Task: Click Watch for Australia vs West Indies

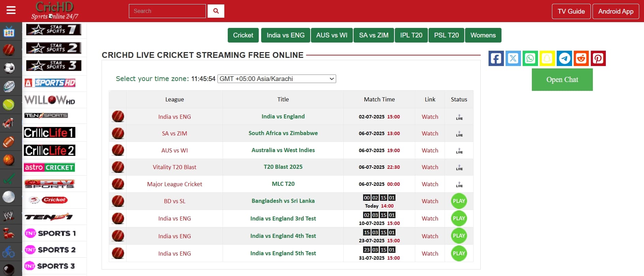Action: (x=430, y=150)
